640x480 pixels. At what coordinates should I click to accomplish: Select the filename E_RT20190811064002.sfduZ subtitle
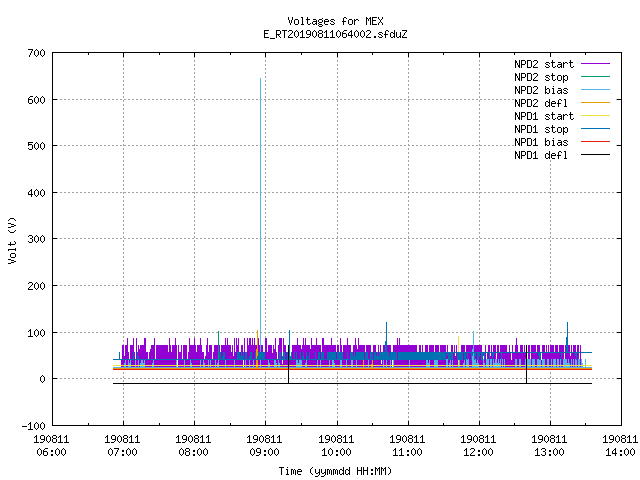pyautogui.click(x=335, y=34)
